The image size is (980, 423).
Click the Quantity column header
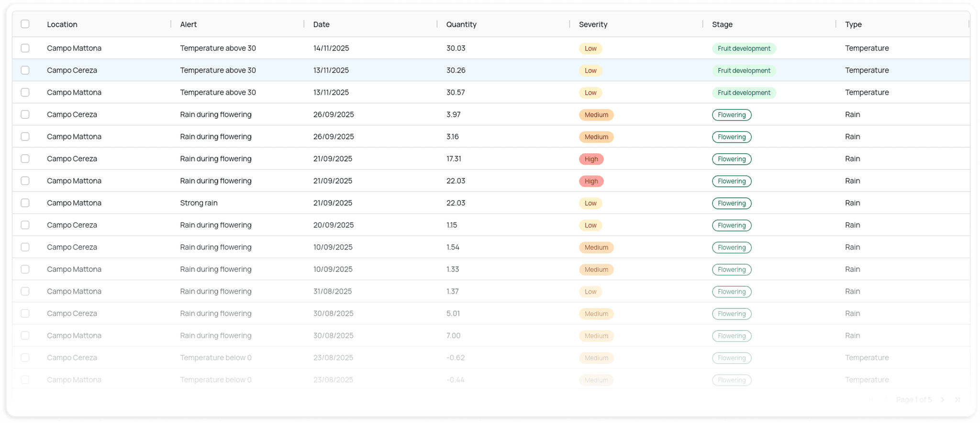coord(461,24)
